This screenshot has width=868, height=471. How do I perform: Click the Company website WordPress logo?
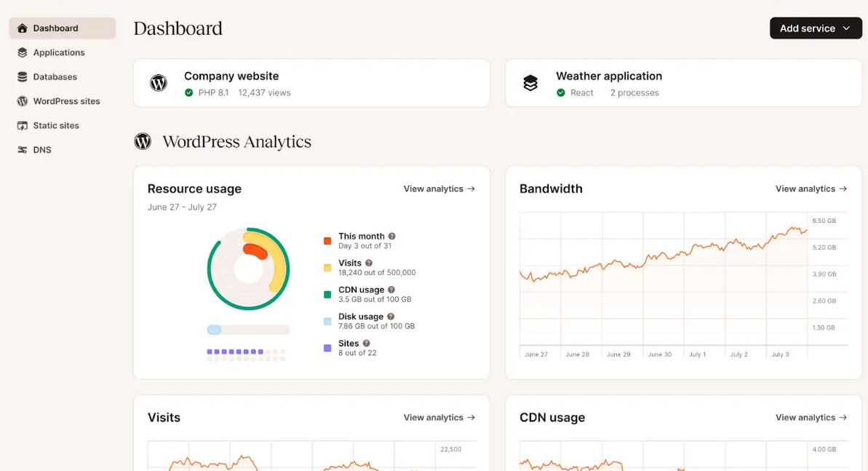(159, 83)
